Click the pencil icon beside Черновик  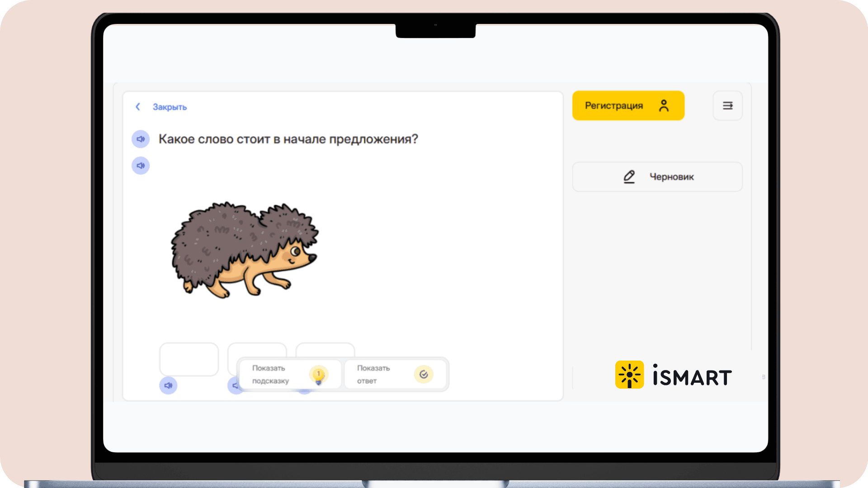[629, 177]
